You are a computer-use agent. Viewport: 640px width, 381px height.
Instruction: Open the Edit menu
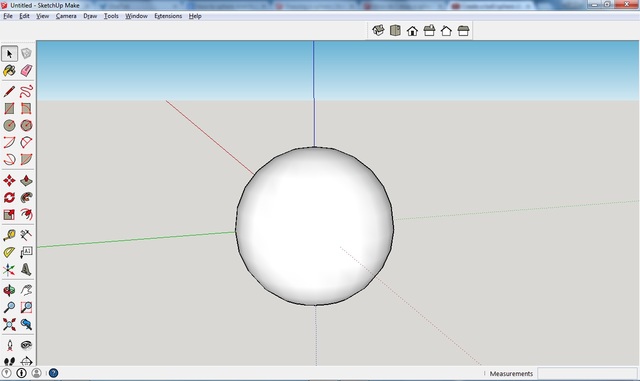pyautogui.click(x=24, y=16)
